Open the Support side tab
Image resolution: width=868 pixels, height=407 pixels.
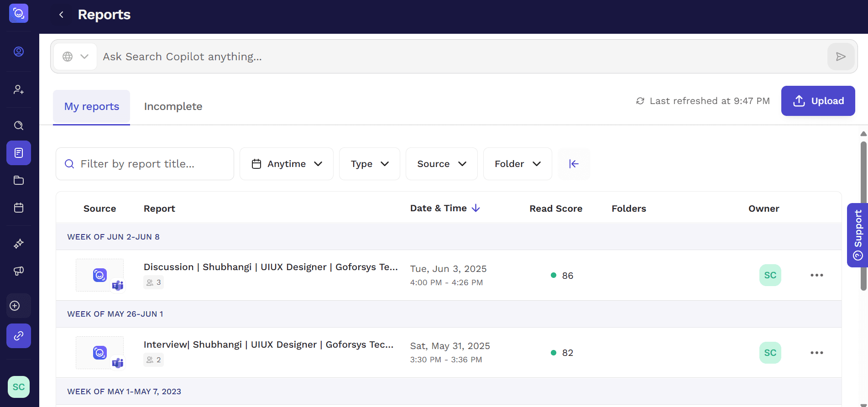click(x=858, y=235)
